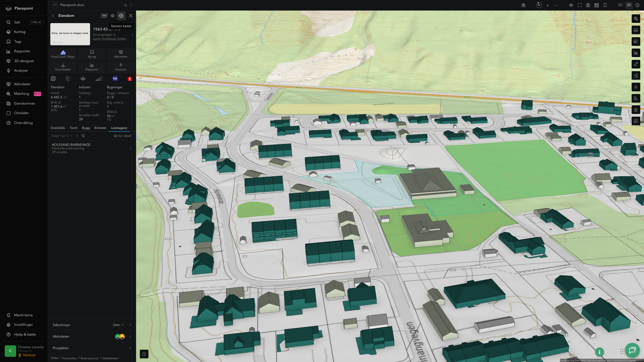Open the BR registry icon

[53, 79]
